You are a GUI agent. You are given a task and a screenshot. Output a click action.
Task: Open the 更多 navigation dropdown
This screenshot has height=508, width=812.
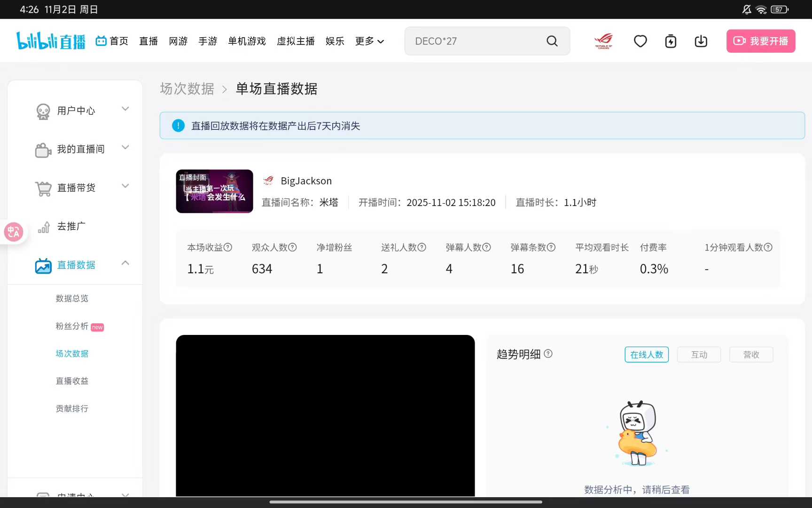click(369, 41)
